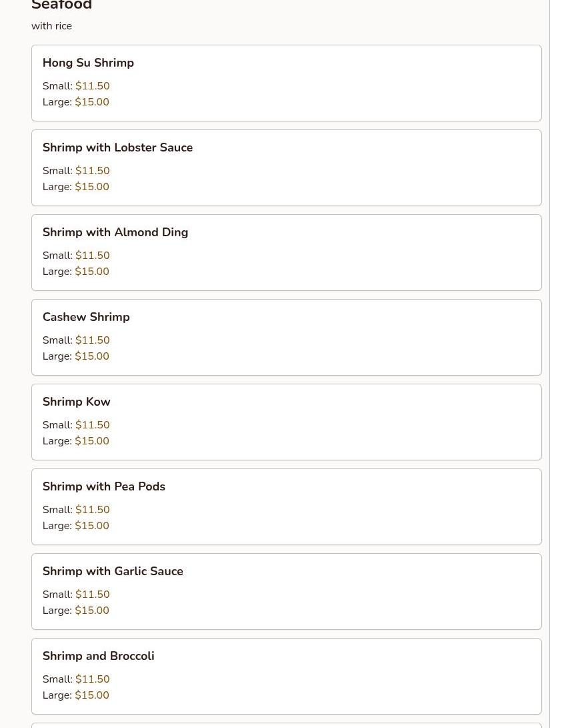Click Shrimp and Broccoli small price
This screenshot has height=728, width=563.
[x=92, y=679]
